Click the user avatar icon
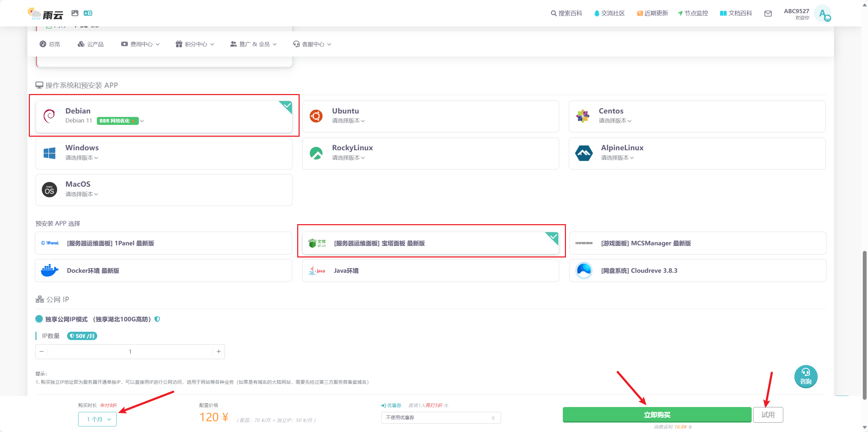The width and height of the screenshot is (868, 432). click(x=823, y=14)
